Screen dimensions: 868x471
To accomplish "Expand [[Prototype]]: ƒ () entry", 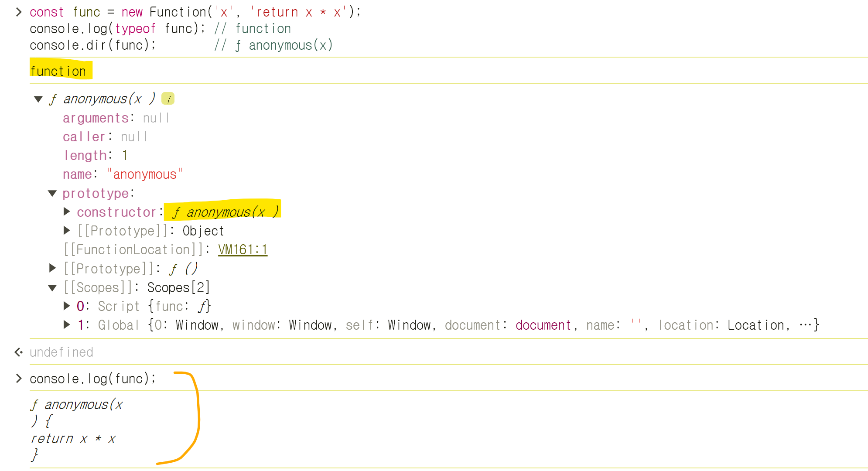I will coord(52,269).
